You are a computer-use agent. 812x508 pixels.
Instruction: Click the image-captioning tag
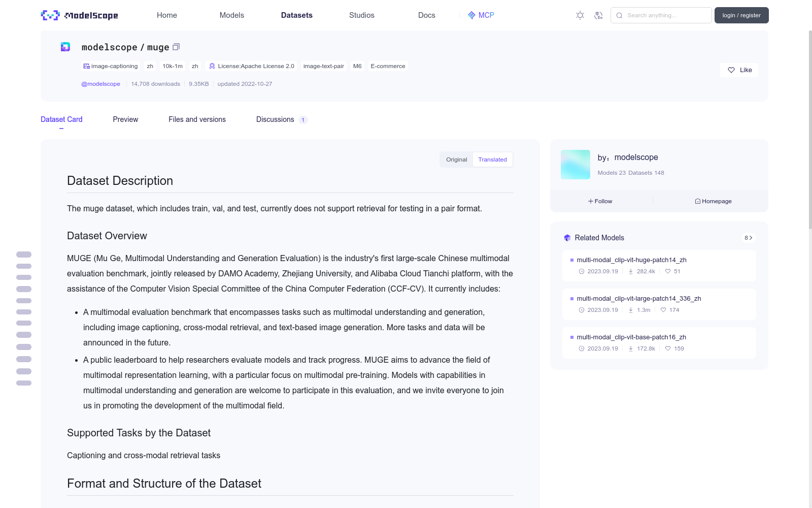(111, 66)
